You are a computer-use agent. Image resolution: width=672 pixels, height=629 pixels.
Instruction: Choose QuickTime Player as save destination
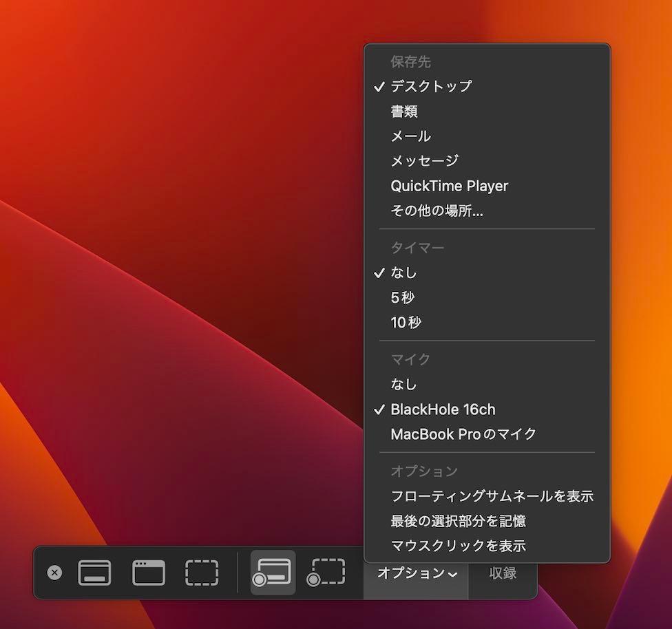[487, 186]
